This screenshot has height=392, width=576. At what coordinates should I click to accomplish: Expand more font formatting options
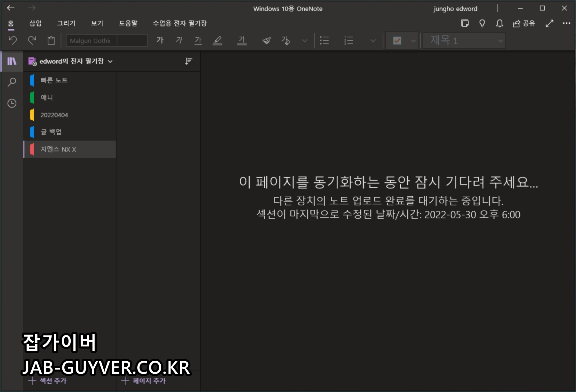305,41
